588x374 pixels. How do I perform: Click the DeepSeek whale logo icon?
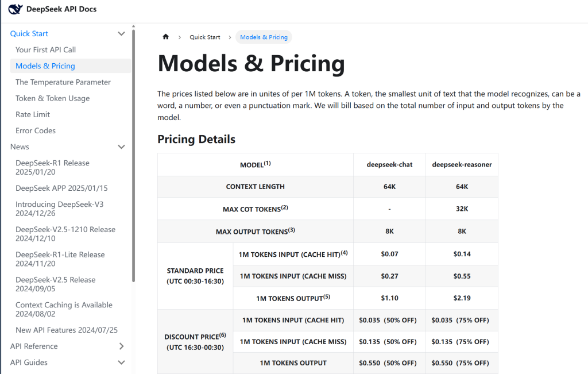(x=15, y=9)
